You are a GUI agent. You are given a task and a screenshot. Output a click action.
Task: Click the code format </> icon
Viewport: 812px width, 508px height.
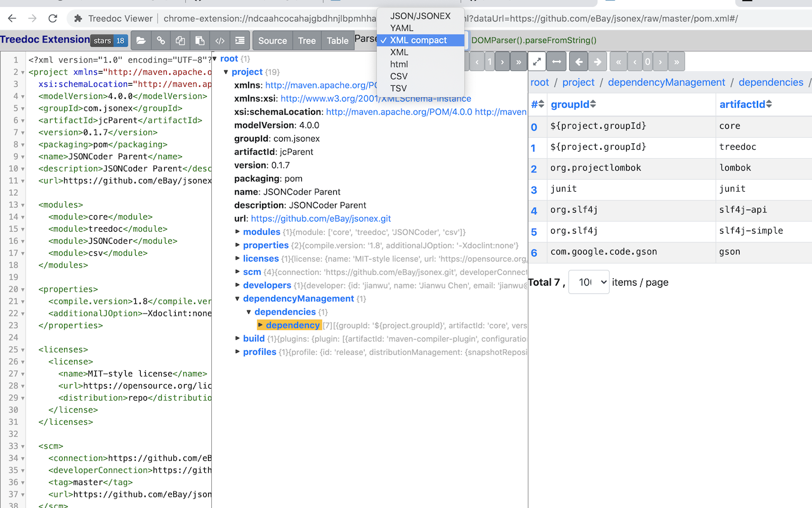point(219,41)
